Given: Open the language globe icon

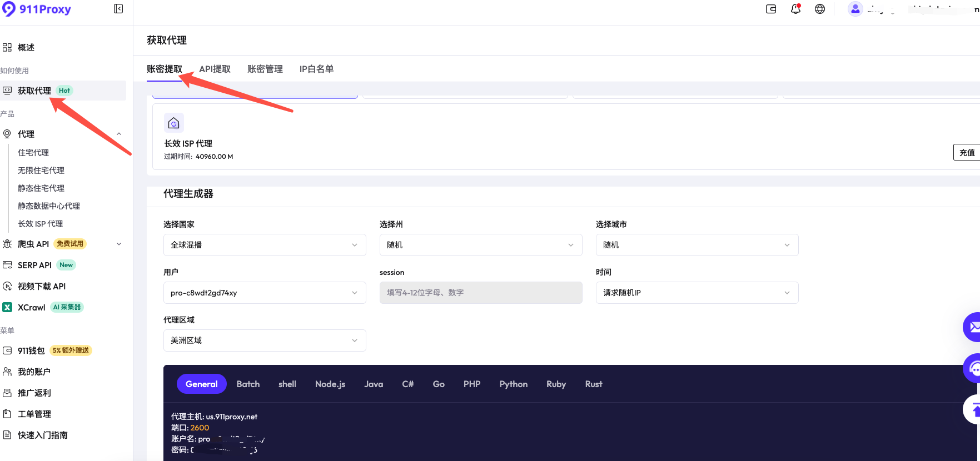Looking at the screenshot, I should pos(820,9).
